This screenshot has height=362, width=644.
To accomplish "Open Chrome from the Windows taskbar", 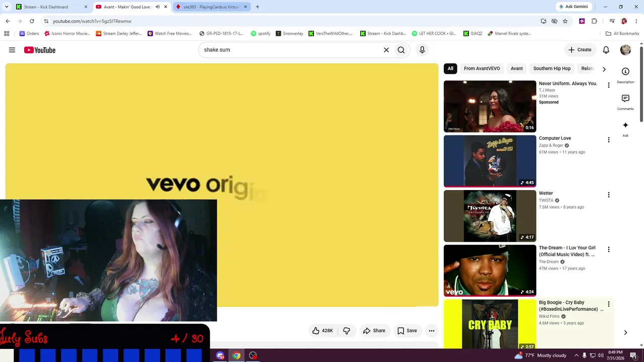I will (x=236, y=355).
